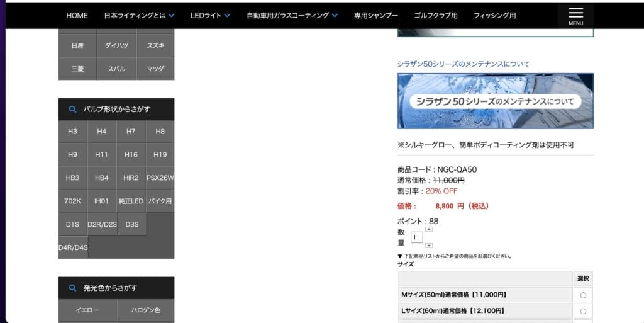Choose the H11 bulb type
Viewport: 644px width, 323px height.
click(102, 154)
